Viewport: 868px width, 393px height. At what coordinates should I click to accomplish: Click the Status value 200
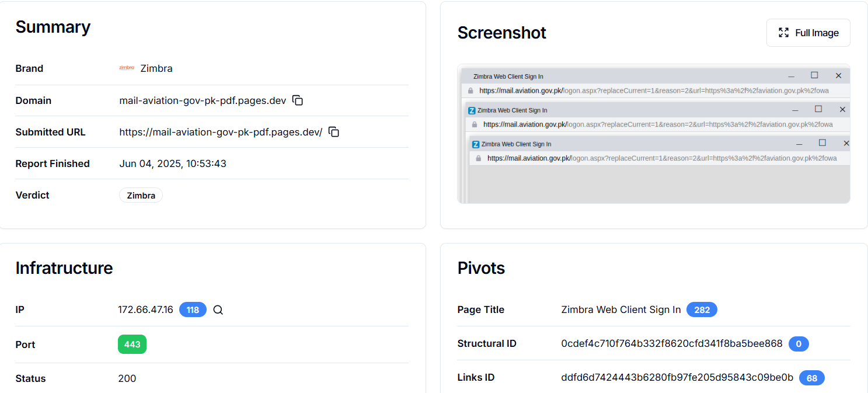[x=127, y=378]
